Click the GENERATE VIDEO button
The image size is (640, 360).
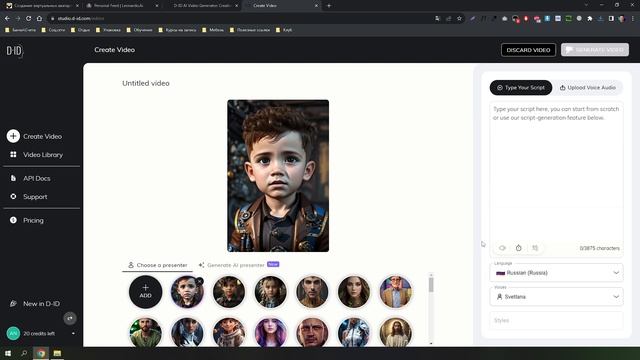click(x=595, y=50)
